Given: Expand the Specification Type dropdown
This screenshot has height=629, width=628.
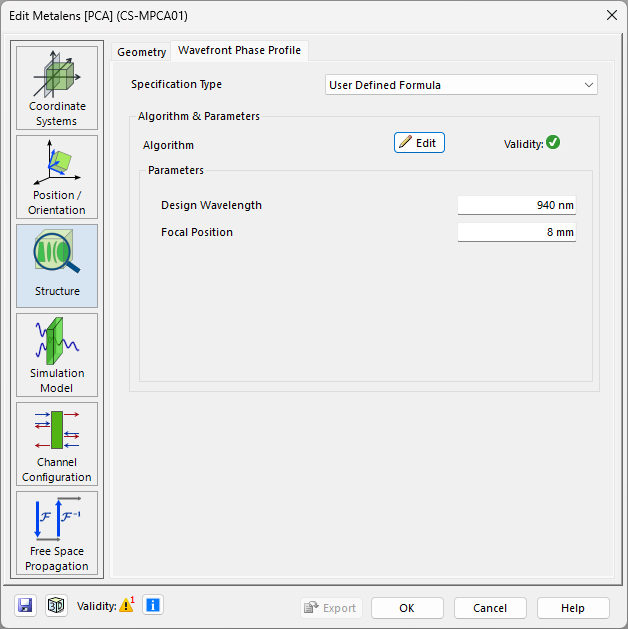Looking at the screenshot, I should 462,85.
